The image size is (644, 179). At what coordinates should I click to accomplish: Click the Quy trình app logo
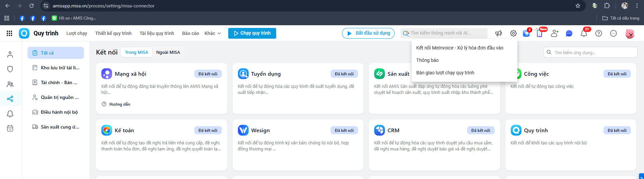coord(24,33)
